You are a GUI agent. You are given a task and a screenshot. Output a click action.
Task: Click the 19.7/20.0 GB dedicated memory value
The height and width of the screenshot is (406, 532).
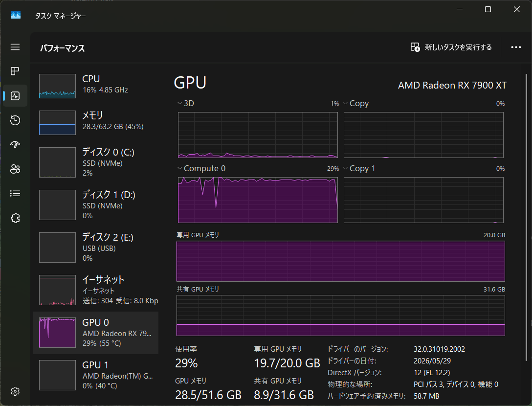[287, 363]
